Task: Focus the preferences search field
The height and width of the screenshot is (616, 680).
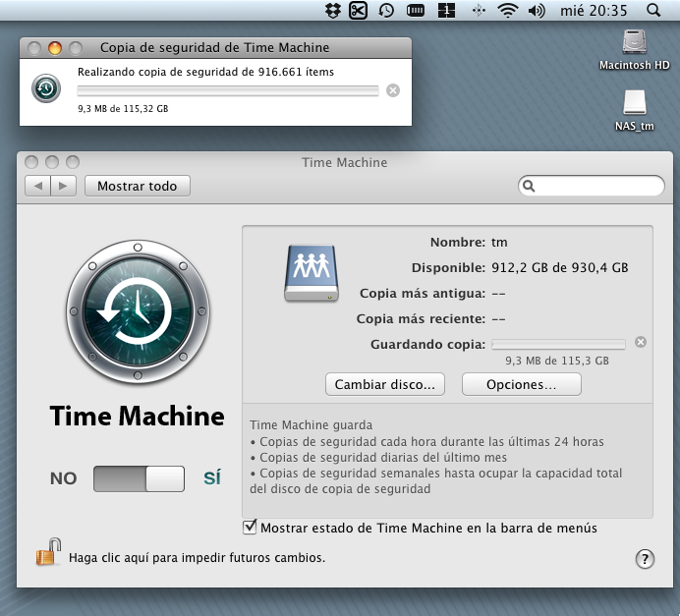Action: (x=592, y=186)
